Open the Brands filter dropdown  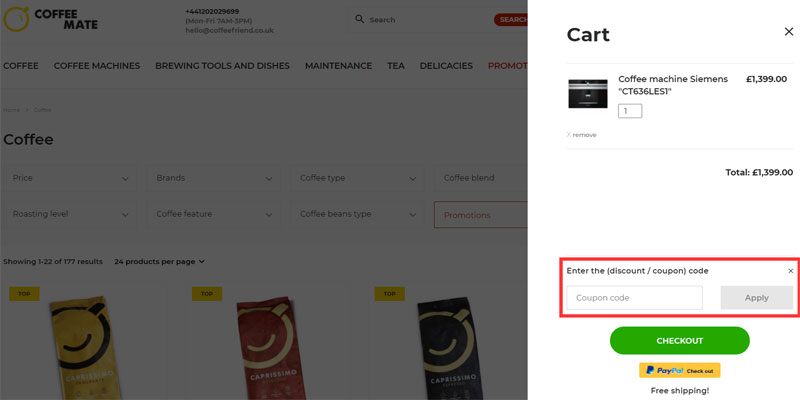[x=214, y=178]
